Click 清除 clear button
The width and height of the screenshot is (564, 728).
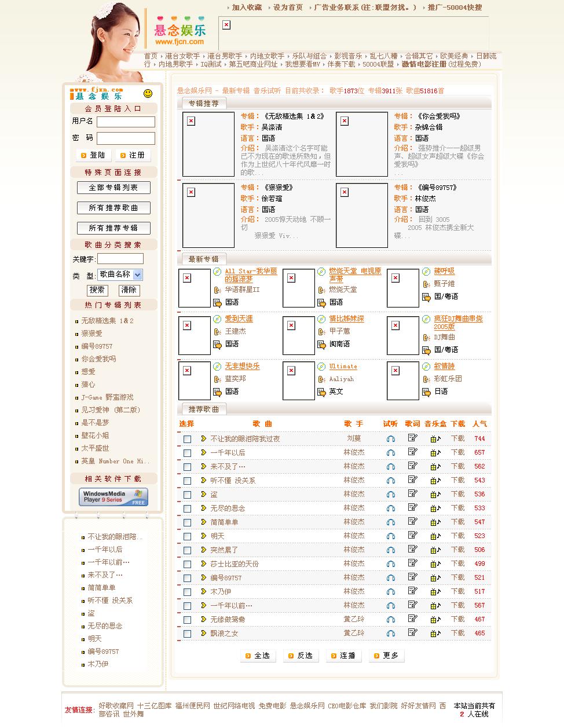[x=129, y=290]
